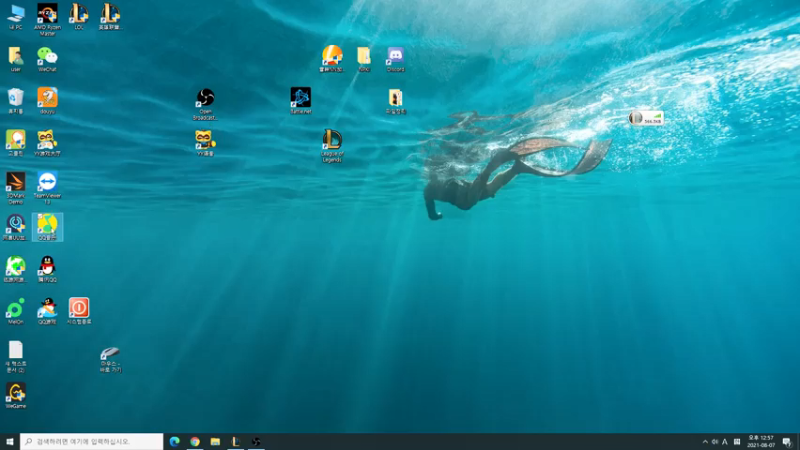Expand hidden system tray icons

tap(705, 442)
